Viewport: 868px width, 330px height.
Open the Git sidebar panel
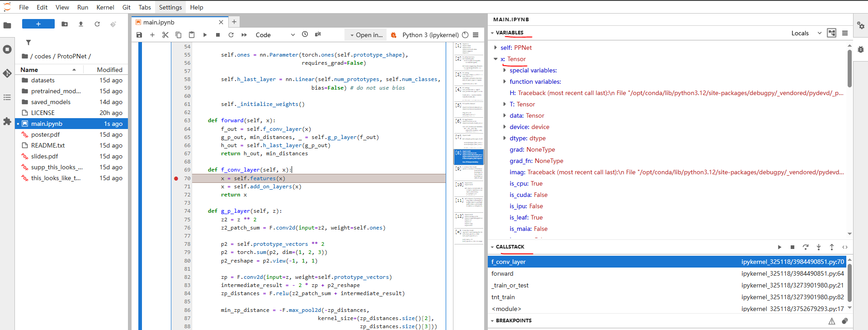click(x=7, y=73)
